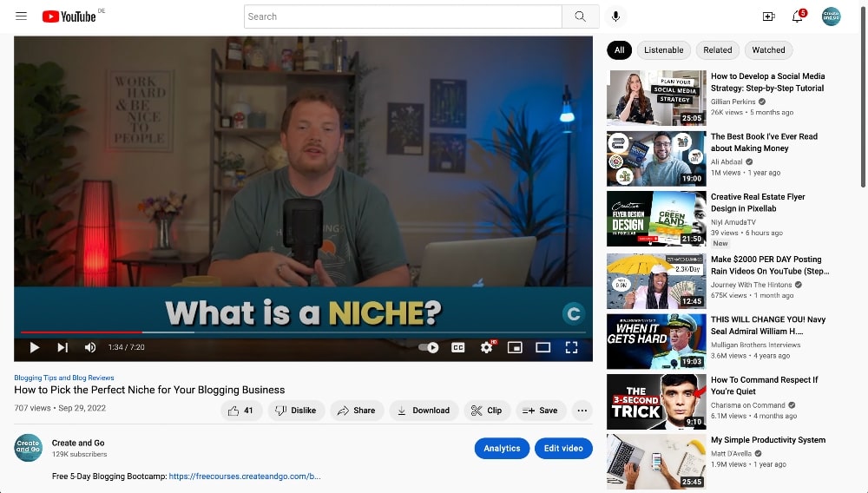This screenshot has height=493, width=868.
Task: Open video Analytics
Action: pos(502,448)
